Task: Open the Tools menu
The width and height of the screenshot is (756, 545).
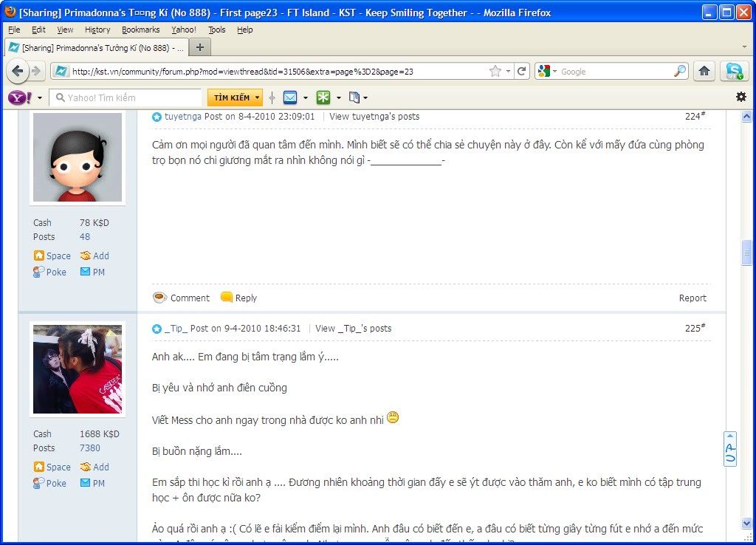Action: [216, 30]
